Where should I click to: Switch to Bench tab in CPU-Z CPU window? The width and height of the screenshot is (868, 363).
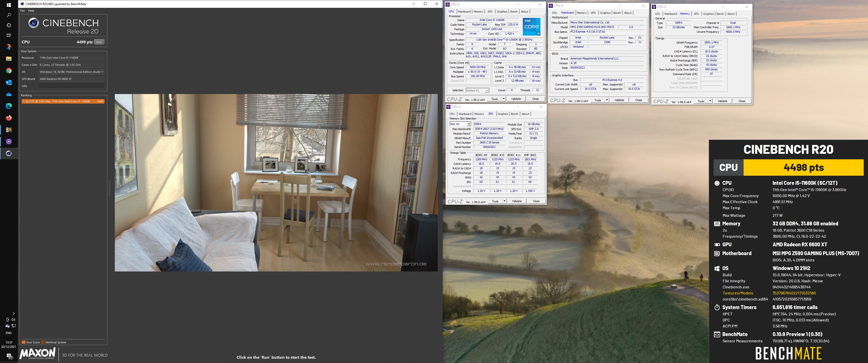tap(514, 12)
